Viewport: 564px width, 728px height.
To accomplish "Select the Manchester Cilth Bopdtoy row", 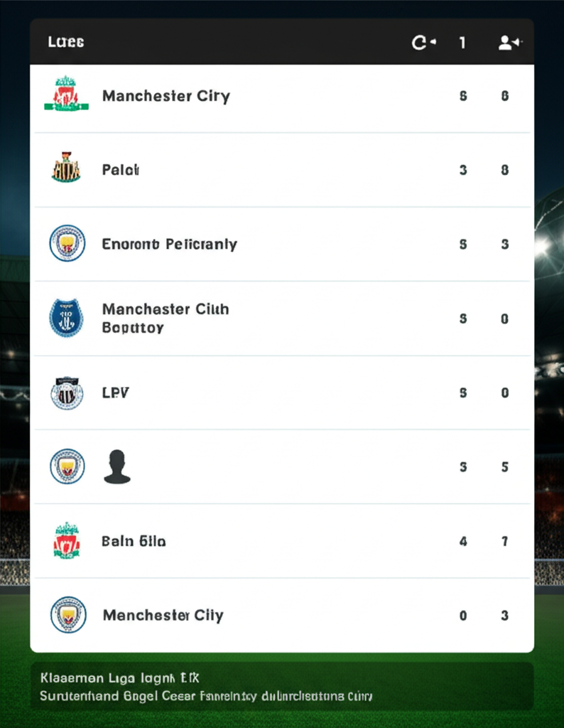I will pyautogui.click(x=165, y=318).
